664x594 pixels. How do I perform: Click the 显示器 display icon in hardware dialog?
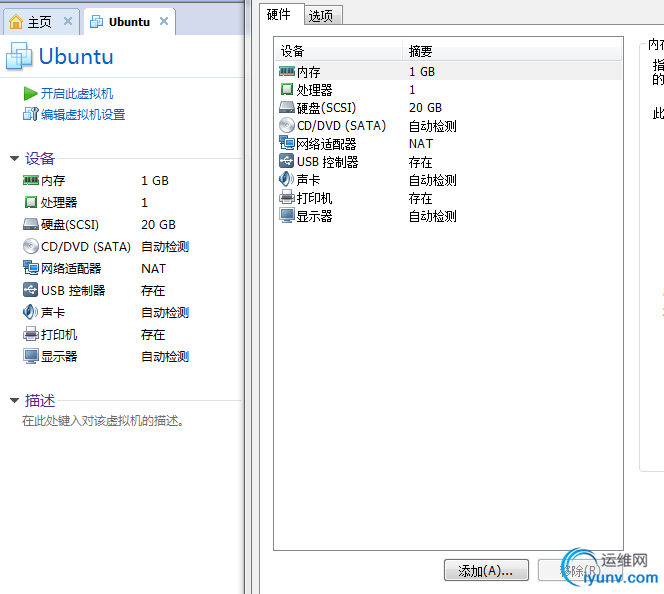(x=287, y=215)
